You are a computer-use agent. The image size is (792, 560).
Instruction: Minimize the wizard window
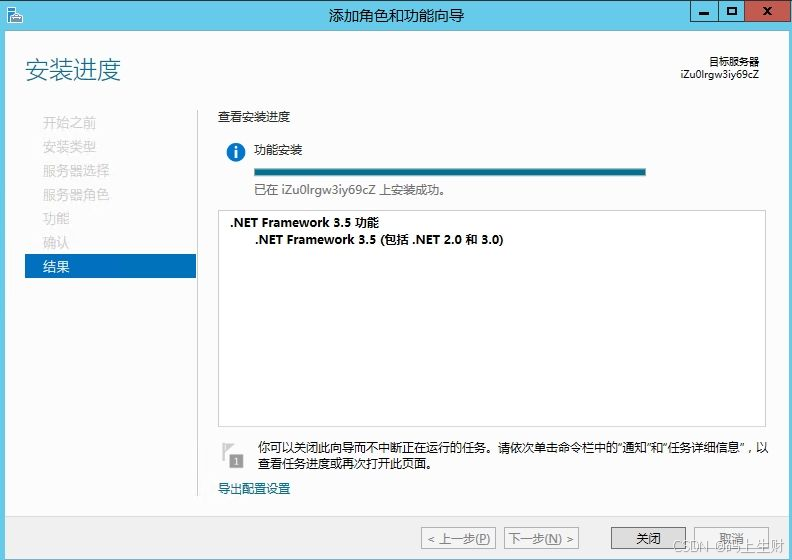[704, 12]
